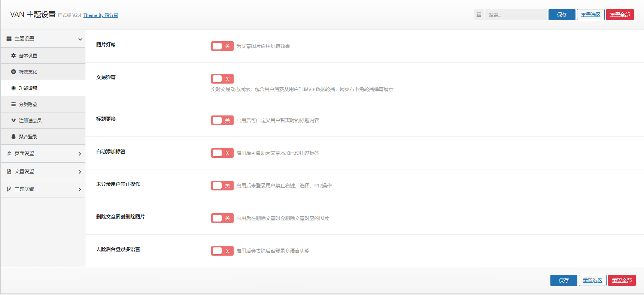Image resolution: width=644 pixels, height=295 pixels.
Task: Click the 去除后台登录多语言 label
Action: (x=118, y=249)
